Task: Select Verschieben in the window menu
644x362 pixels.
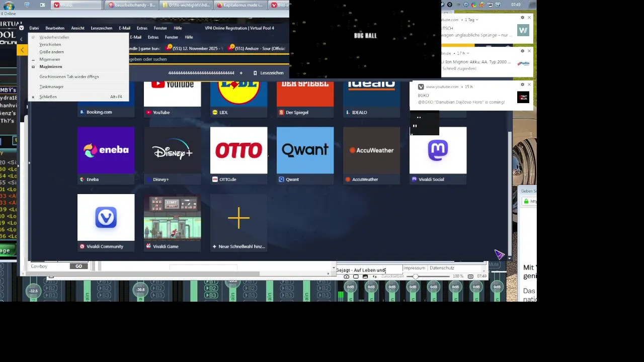Action: click(x=78, y=44)
